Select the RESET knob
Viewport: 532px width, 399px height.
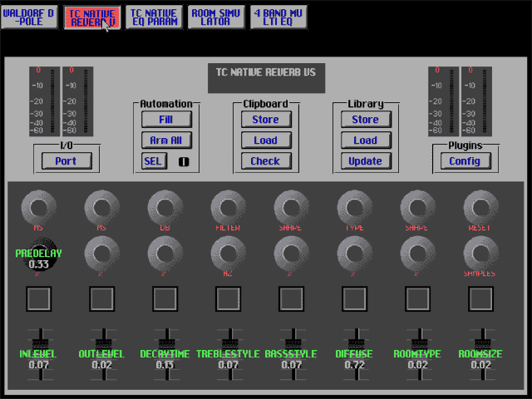coord(480,207)
